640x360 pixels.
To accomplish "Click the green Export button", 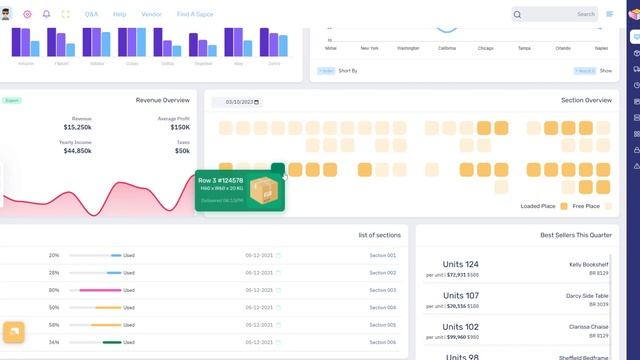I will (12, 100).
